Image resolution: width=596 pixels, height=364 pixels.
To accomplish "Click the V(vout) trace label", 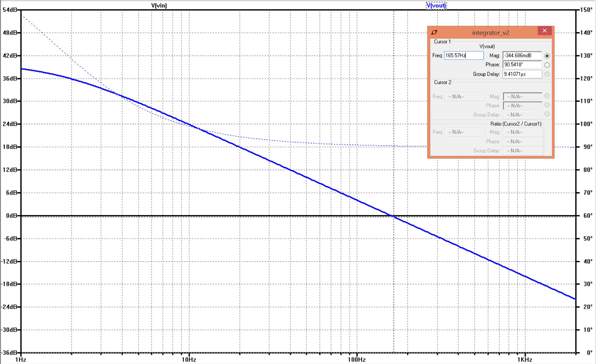I will [x=436, y=5].
